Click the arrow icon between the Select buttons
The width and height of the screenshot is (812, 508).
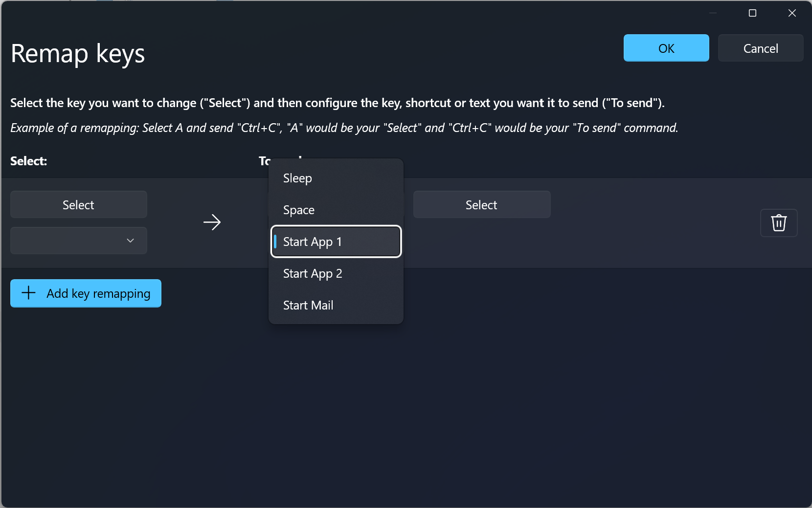coord(212,222)
